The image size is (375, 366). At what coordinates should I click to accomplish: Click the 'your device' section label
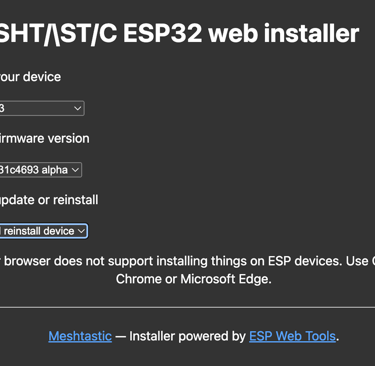pyautogui.click(x=30, y=77)
